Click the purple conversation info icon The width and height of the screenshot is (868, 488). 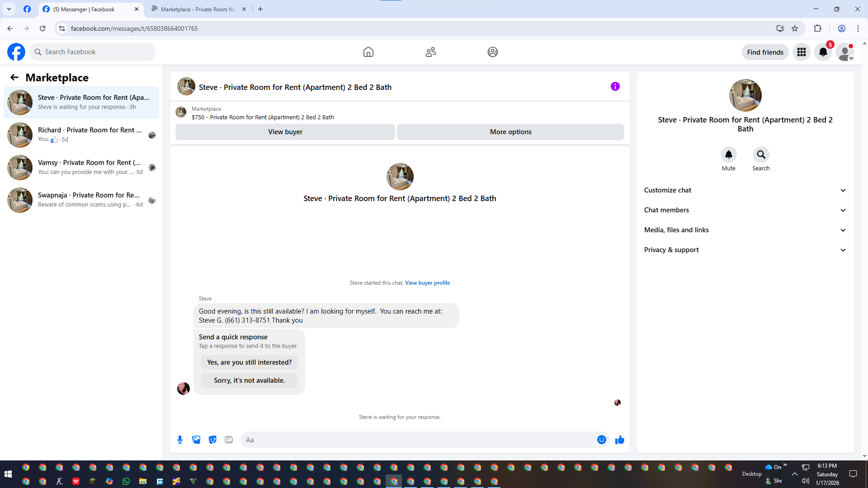click(615, 86)
